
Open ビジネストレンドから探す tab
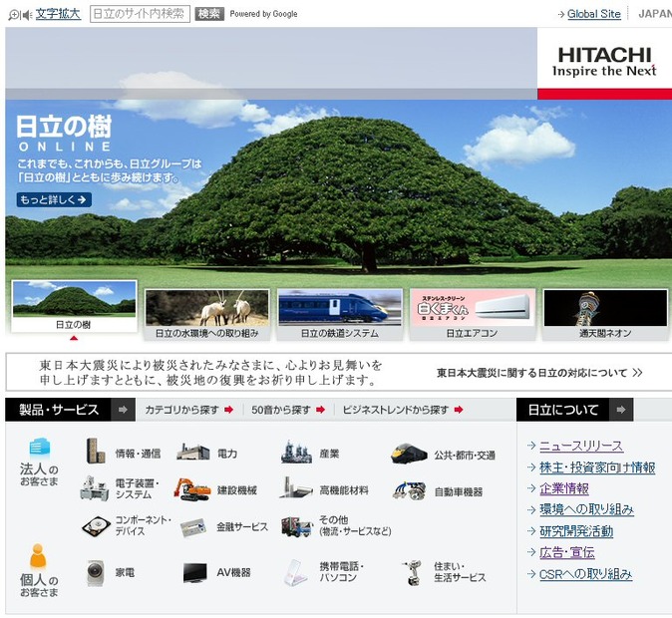[403, 410]
